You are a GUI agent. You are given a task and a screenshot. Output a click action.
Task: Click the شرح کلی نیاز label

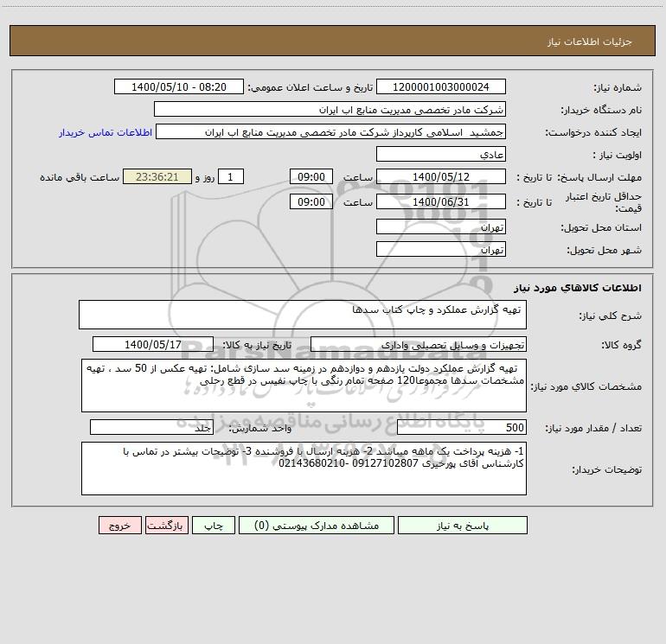point(611,316)
